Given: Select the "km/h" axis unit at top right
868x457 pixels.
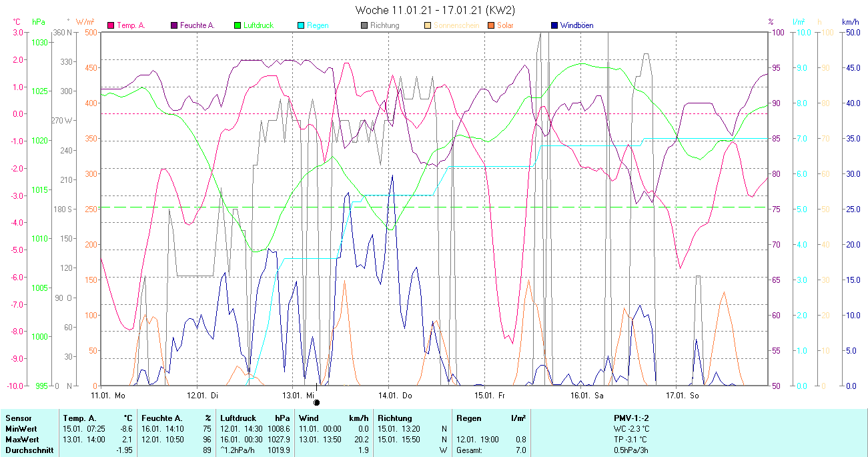Looking at the screenshot, I should point(850,22).
